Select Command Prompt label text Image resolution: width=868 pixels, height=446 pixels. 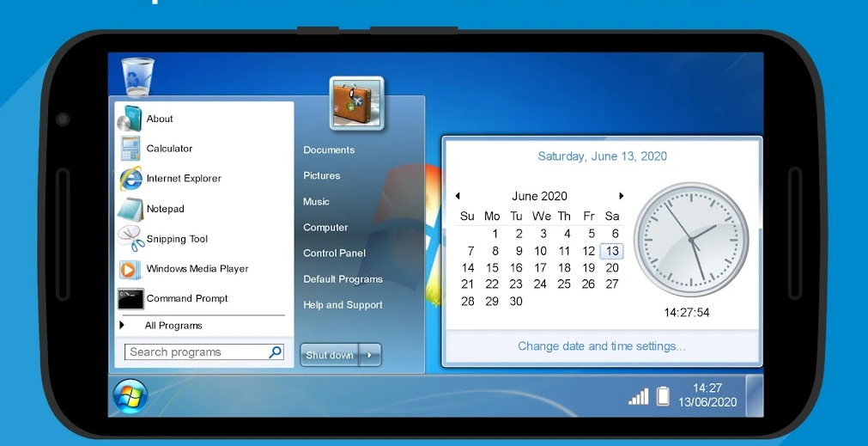coord(187,299)
